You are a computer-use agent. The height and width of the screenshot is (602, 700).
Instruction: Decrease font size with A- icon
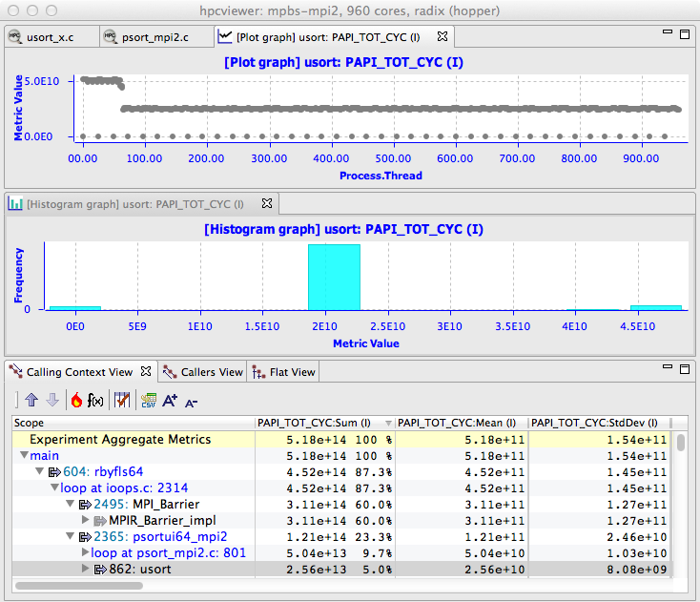[191, 402]
